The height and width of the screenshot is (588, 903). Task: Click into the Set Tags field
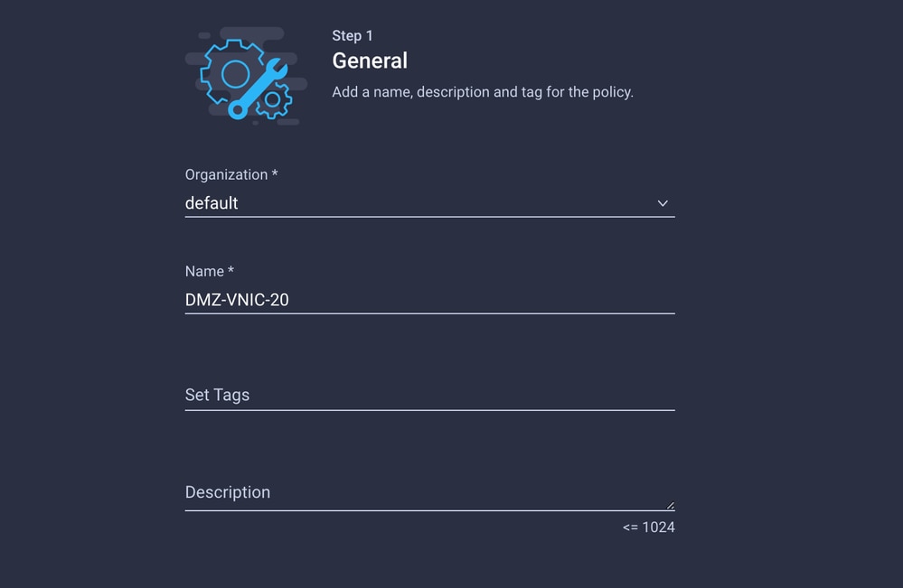429,396
